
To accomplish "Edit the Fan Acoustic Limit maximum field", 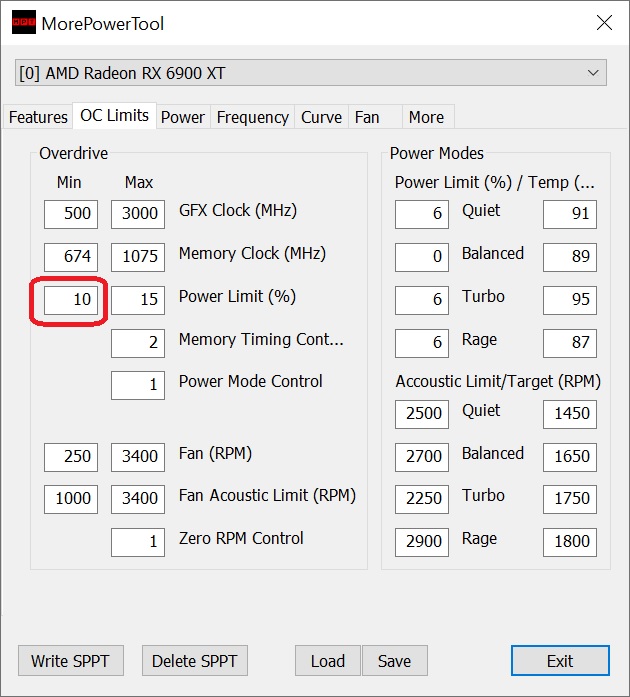I will click(138, 499).
